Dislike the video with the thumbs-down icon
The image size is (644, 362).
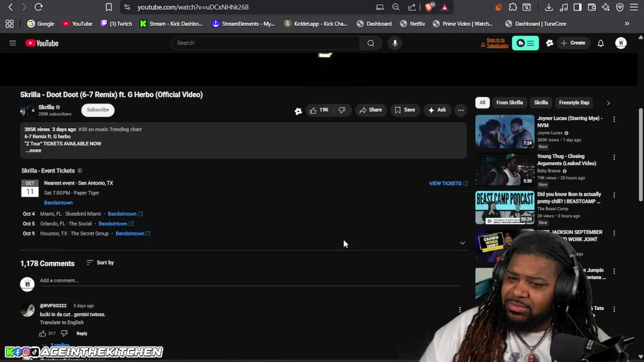pos(342,110)
